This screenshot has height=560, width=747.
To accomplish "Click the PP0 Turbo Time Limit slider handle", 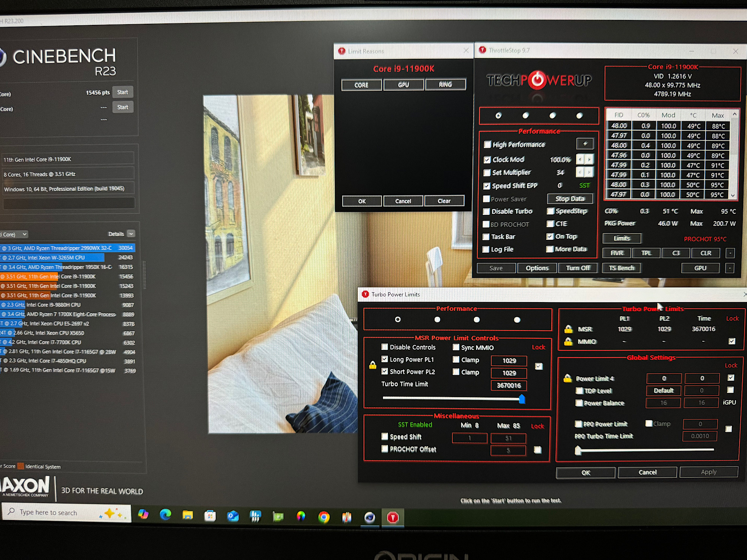I will click(578, 450).
